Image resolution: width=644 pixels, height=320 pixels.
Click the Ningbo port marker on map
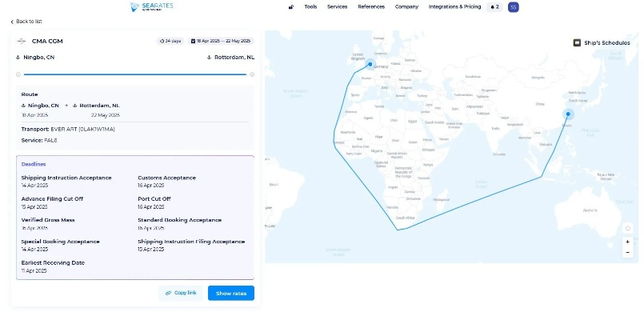[568, 114]
